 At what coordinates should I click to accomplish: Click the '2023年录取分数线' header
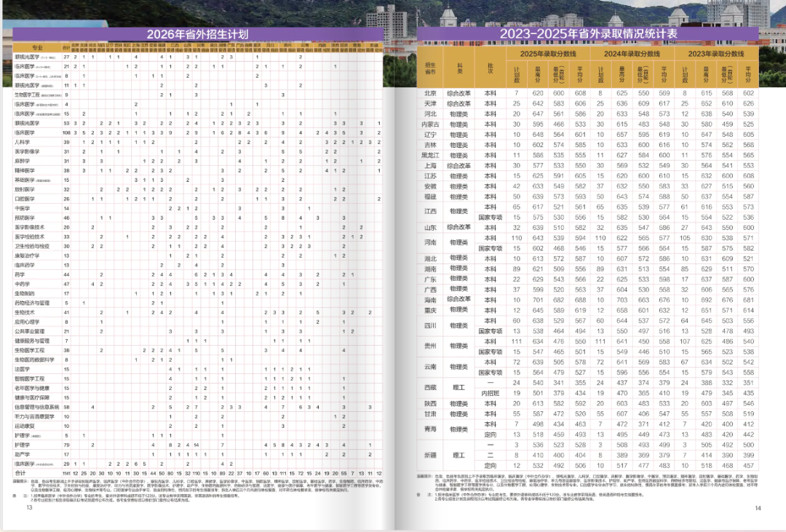pyautogui.click(x=716, y=54)
